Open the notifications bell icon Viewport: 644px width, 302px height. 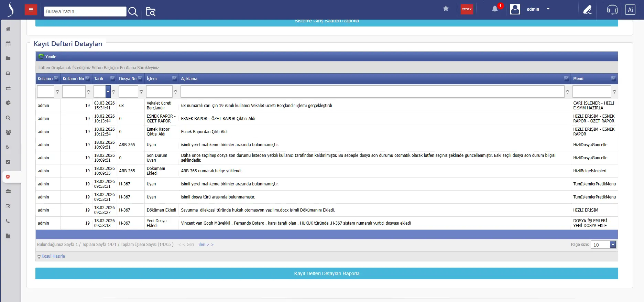pos(495,9)
